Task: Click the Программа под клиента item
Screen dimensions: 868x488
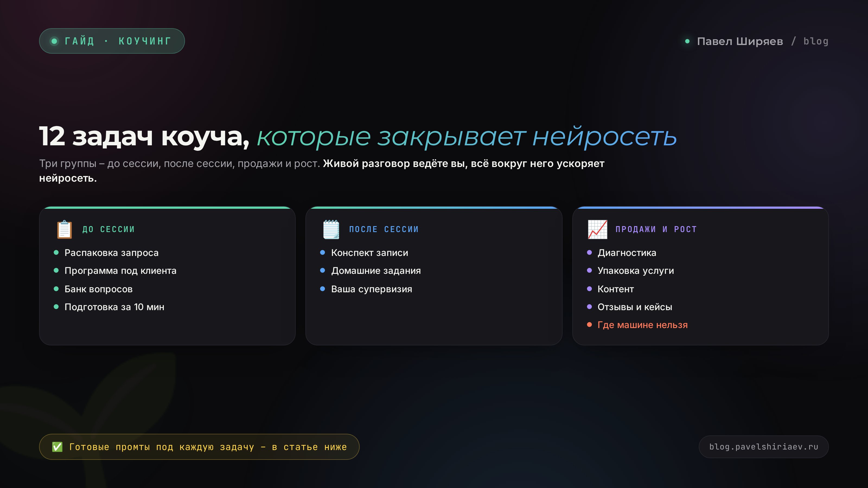Action: [x=120, y=271]
